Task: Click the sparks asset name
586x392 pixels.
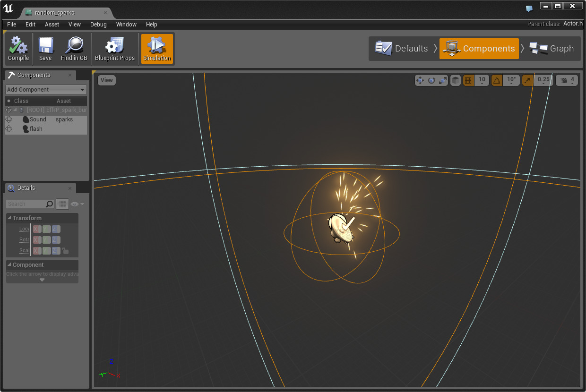Action: [64, 119]
